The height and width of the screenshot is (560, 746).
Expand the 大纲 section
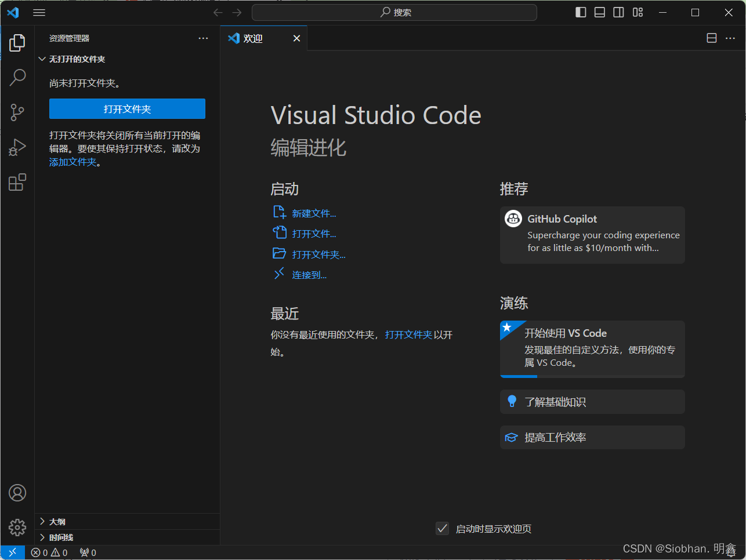pyautogui.click(x=57, y=522)
